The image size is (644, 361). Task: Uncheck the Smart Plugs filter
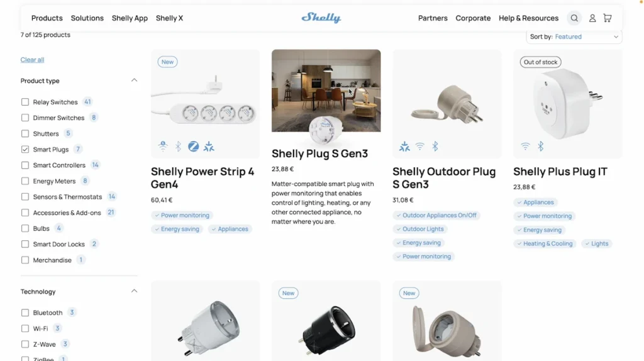pyautogui.click(x=25, y=150)
